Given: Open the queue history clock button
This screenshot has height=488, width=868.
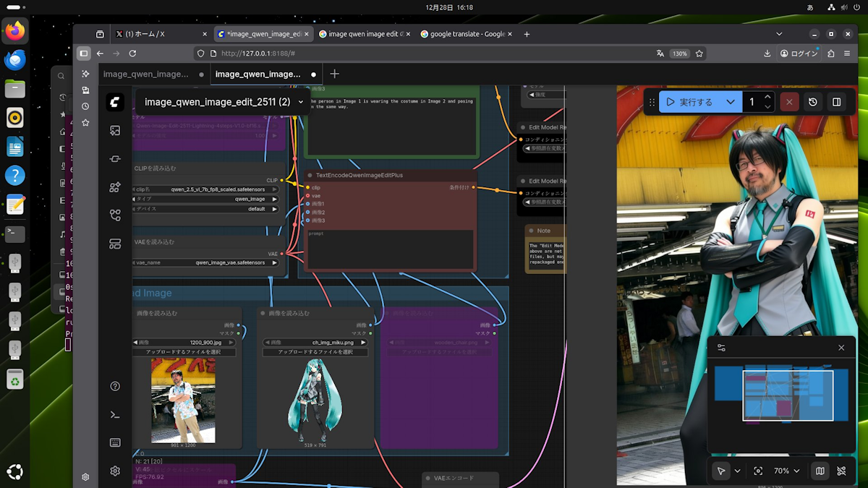Looking at the screenshot, I should pyautogui.click(x=812, y=102).
